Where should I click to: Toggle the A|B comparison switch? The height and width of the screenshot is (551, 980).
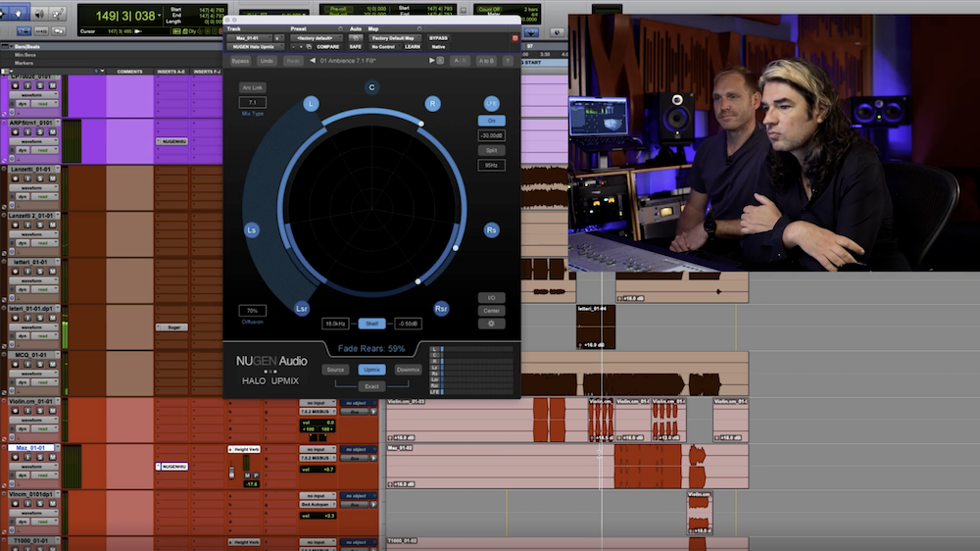click(460, 61)
